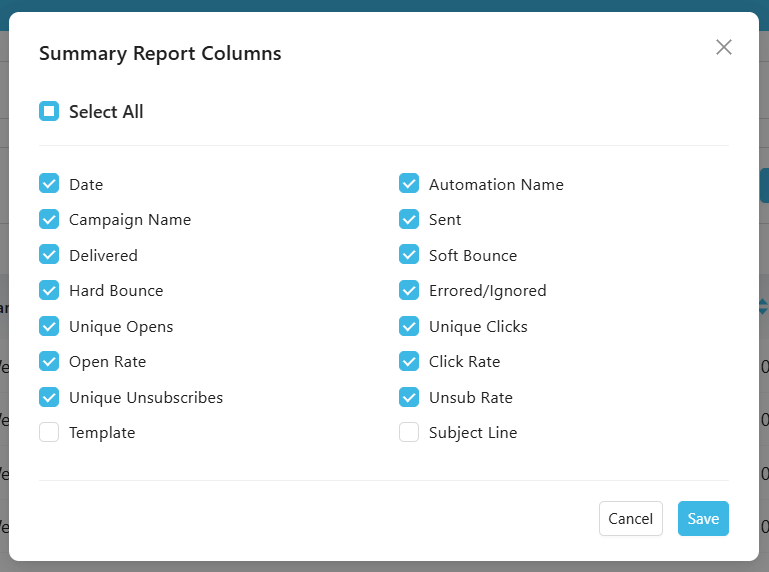
Task: Uncheck the Campaign Name checkbox
Action: (x=49, y=219)
